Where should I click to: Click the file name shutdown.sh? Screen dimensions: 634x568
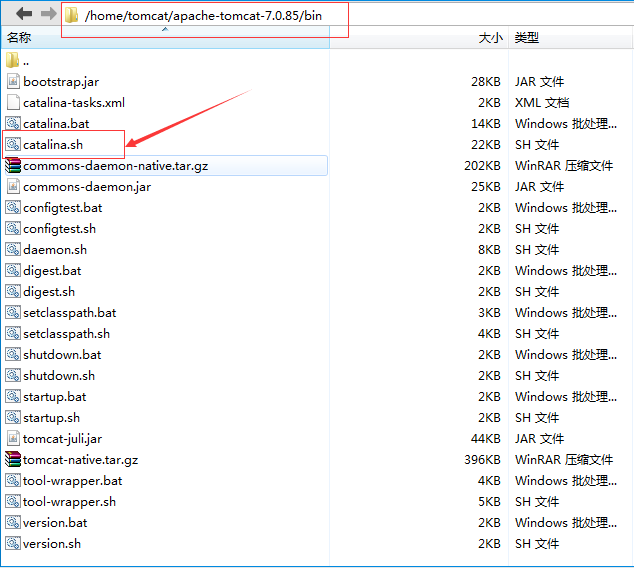tap(59, 376)
